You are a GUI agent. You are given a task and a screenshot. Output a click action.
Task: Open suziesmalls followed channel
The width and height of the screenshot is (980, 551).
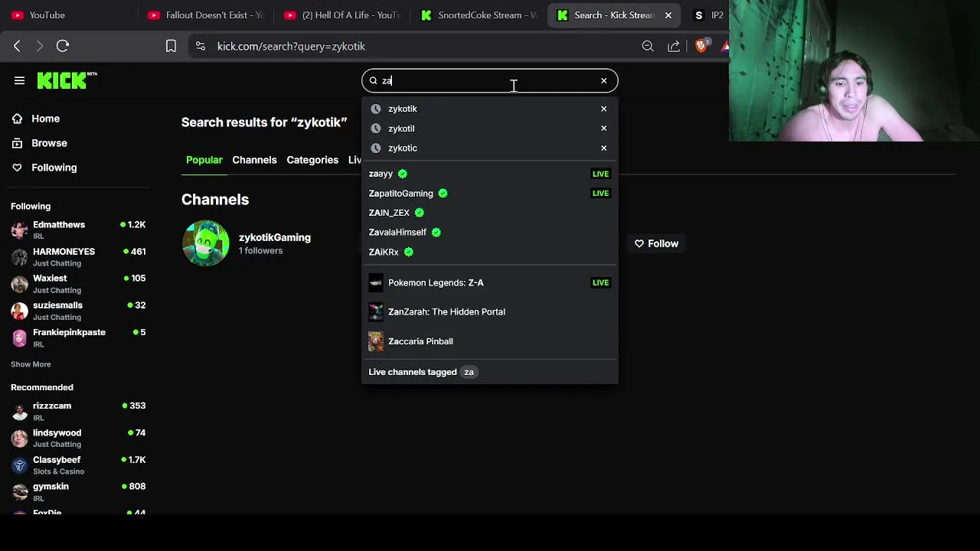(77, 311)
